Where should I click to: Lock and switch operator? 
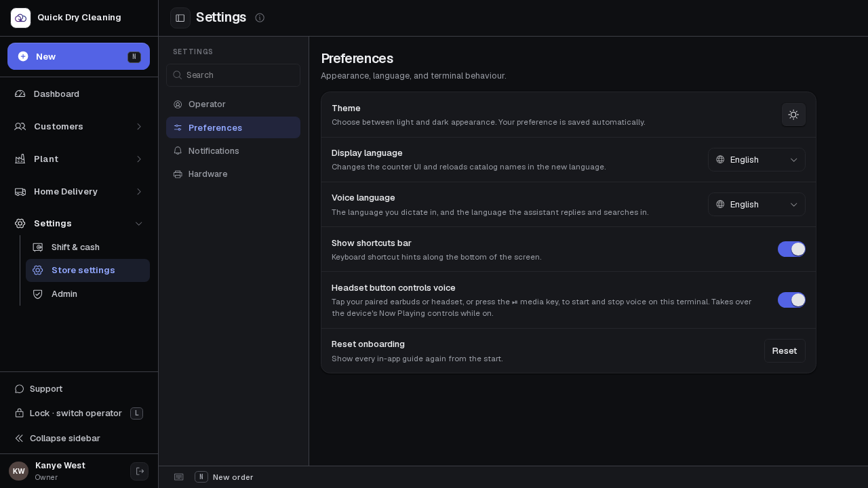(x=79, y=413)
